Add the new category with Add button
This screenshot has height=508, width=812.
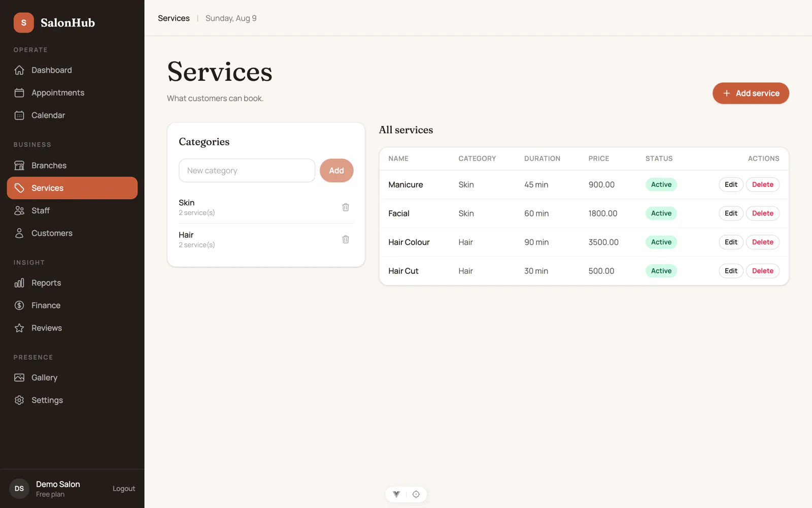(336, 171)
